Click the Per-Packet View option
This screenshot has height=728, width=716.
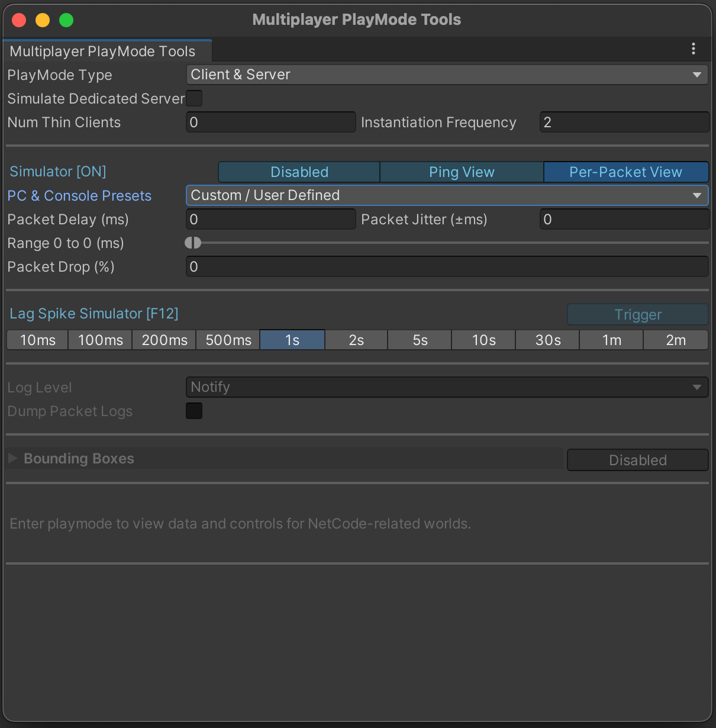625,172
